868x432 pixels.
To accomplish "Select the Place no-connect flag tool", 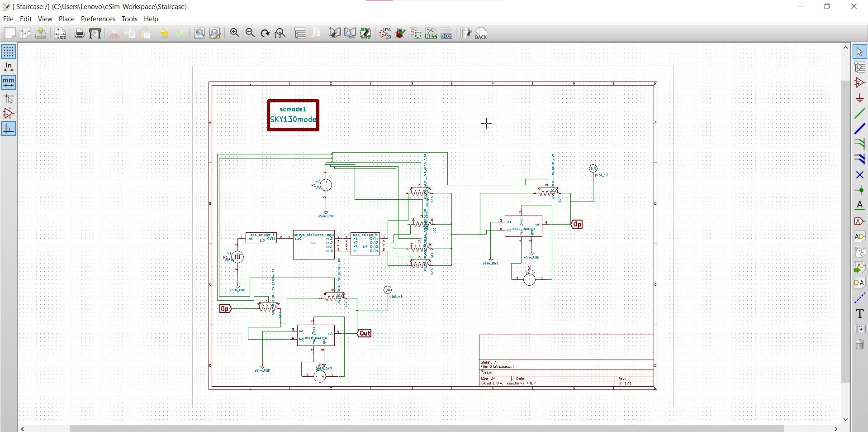I will click(860, 175).
